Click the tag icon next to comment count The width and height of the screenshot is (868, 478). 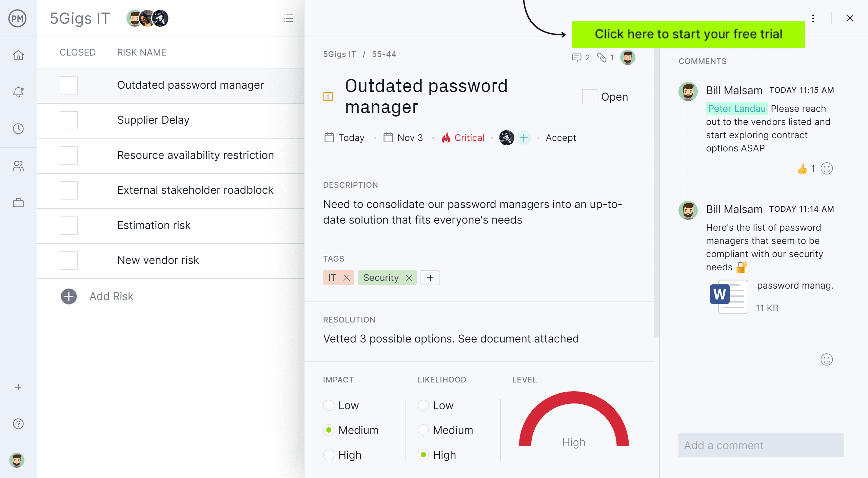(600, 57)
